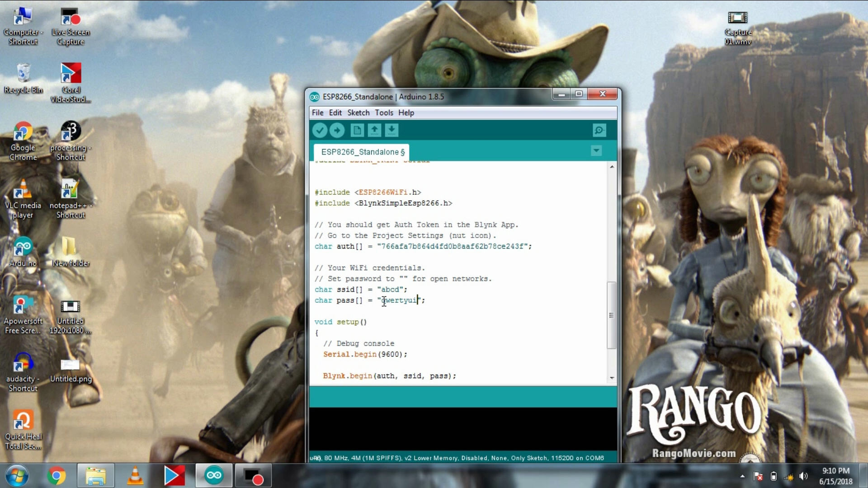Screen dimensions: 868x488
Task: Select Untitled 1920x1080 desktop file
Action: pyautogui.click(x=71, y=316)
